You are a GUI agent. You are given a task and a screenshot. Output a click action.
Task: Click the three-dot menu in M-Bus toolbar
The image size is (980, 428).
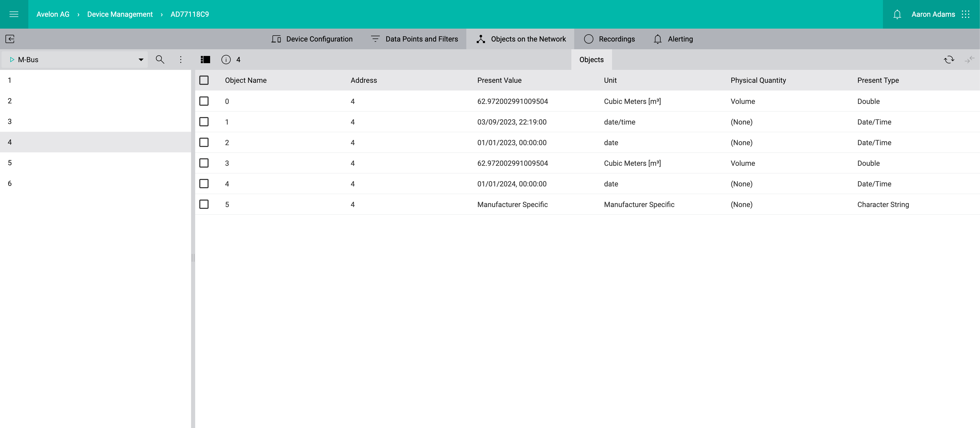[x=180, y=60]
